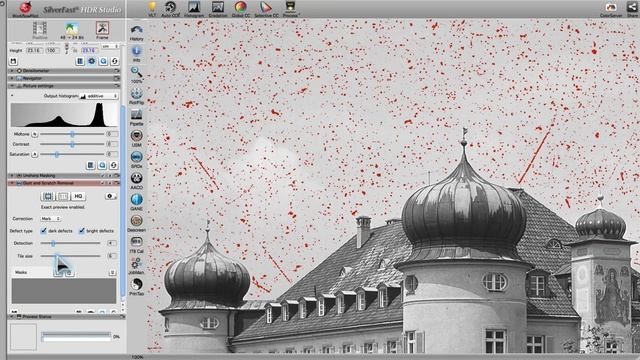The image size is (640, 360).
Task: Toggle the Midtone N mode button
Action: point(35,134)
